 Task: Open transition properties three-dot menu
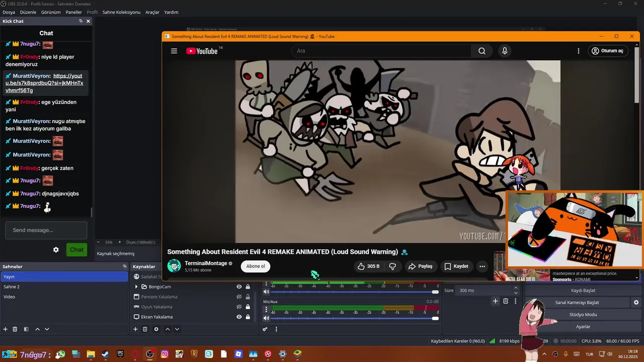515,301
